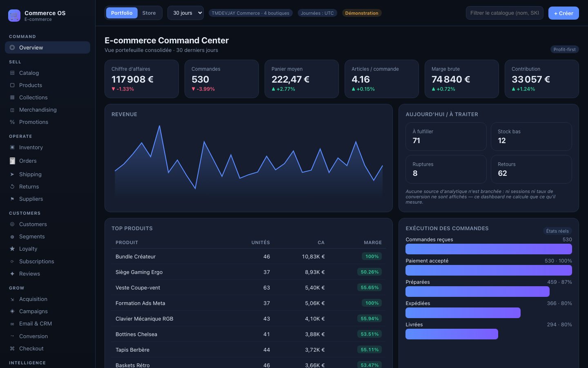Click the Commandes reçues progress bar
The height and width of the screenshot is (368, 588).
(489, 249)
